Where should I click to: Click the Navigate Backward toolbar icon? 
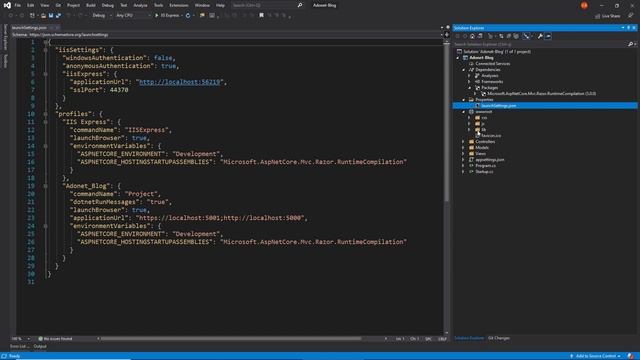pyautogui.click(x=11, y=16)
